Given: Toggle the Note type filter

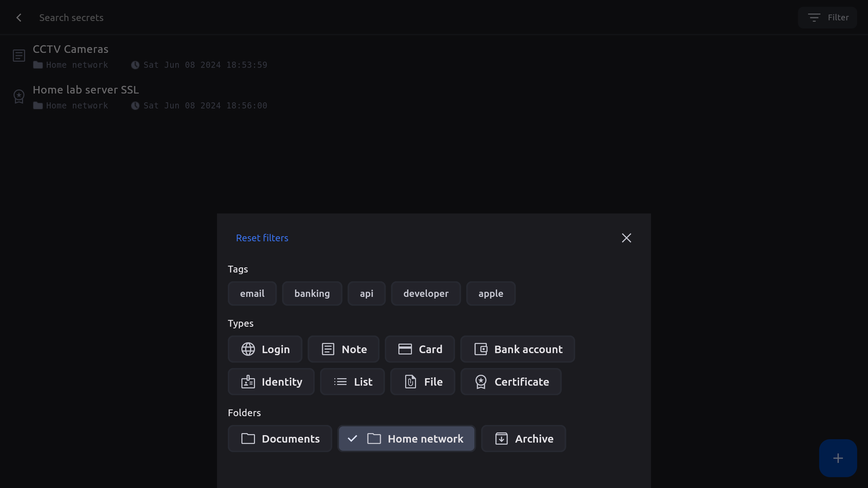Looking at the screenshot, I should 343,349.
